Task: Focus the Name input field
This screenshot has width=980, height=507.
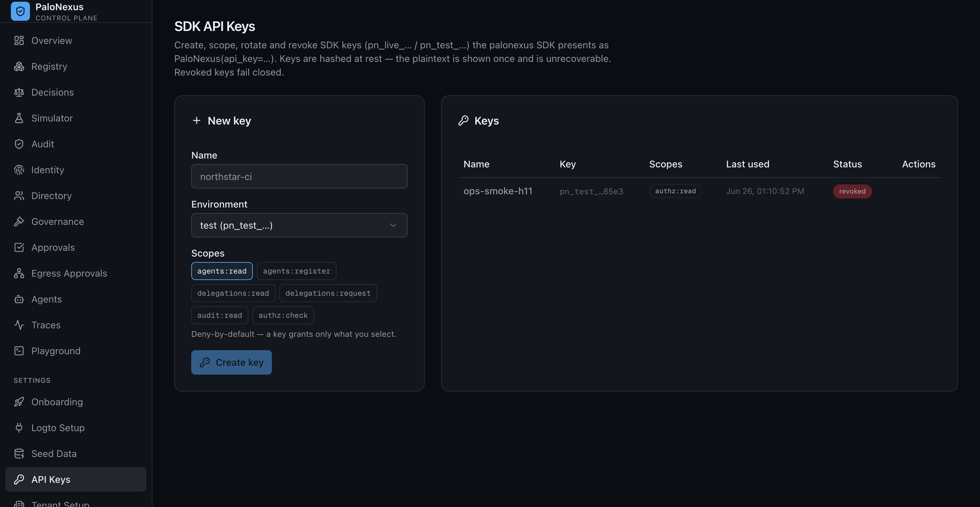Action: (x=299, y=176)
